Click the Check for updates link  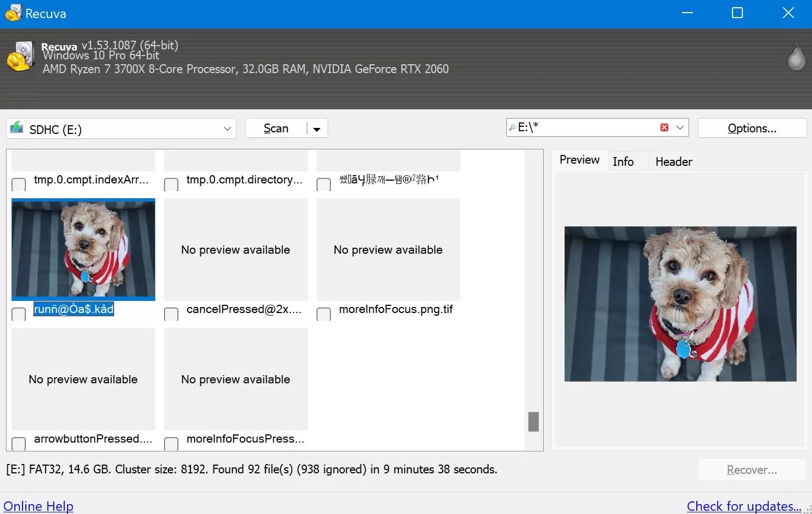pyautogui.click(x=743, y=505)
